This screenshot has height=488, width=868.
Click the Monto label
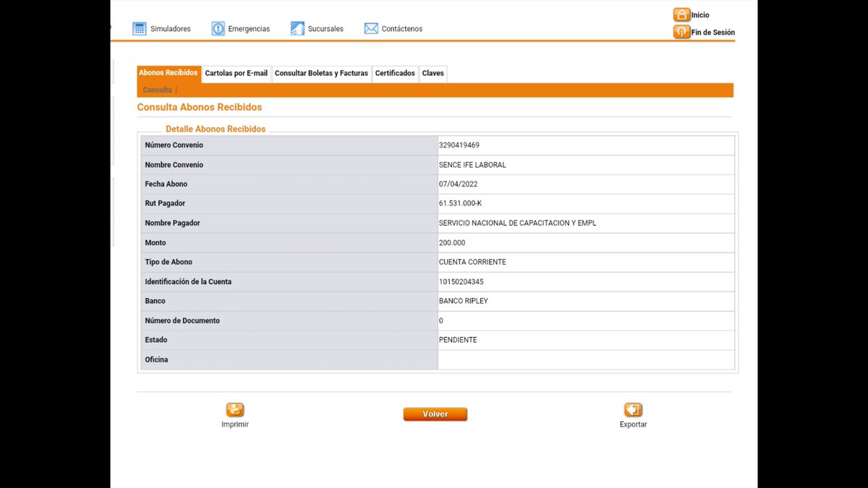(156, 243)
